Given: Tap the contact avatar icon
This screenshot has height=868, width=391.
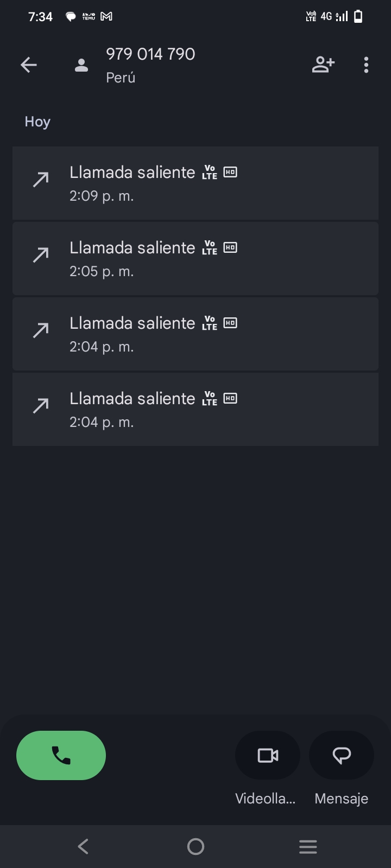Looking at the screenshot, I should 81,65.
